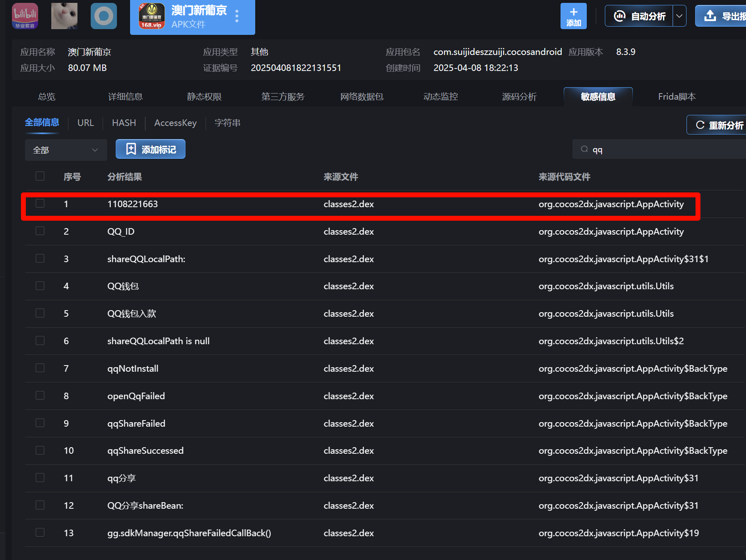Click the search magnifier icon

pos(584,149)
